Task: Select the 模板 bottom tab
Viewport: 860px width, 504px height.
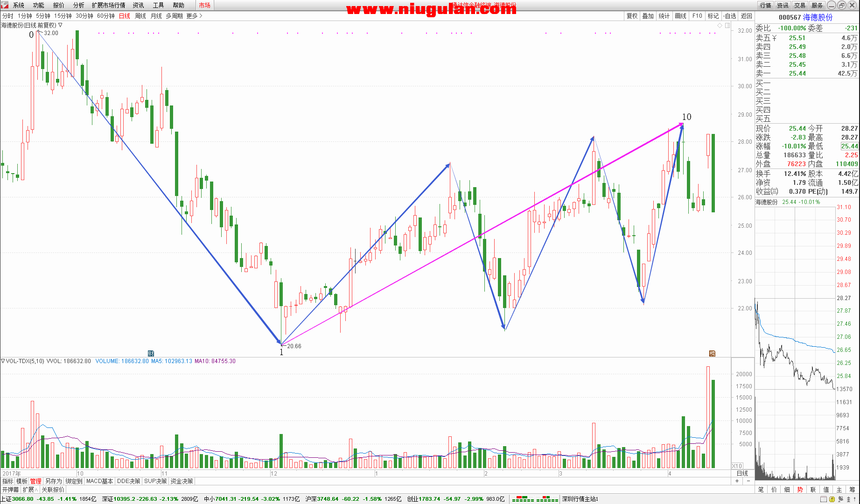Action: (22, 481)
